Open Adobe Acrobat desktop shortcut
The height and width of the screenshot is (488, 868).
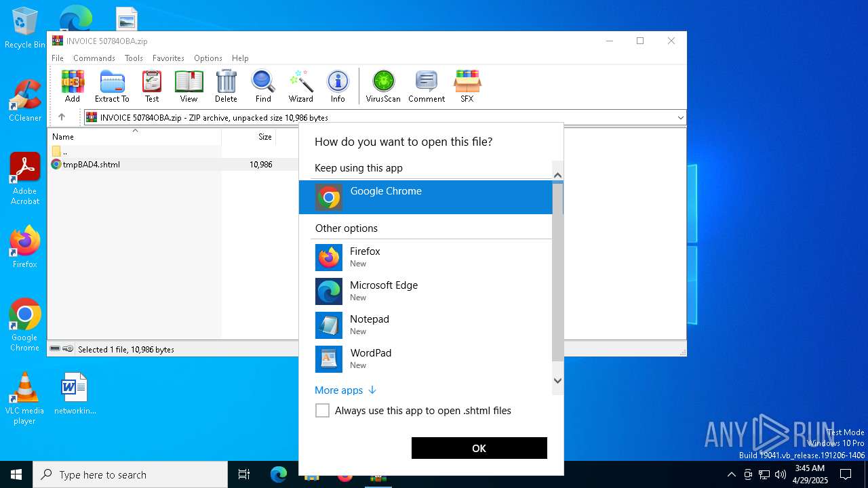pos(24,178)
